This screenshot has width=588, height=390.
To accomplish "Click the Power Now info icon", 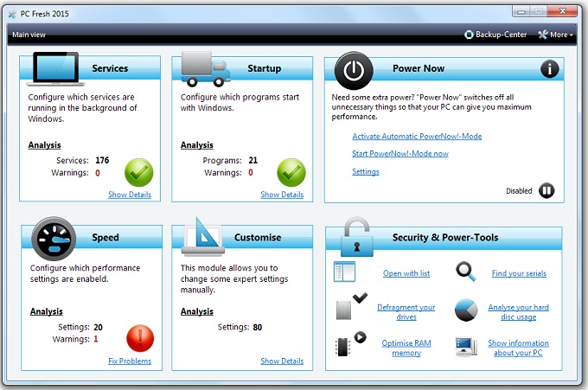I will (549, 69).
